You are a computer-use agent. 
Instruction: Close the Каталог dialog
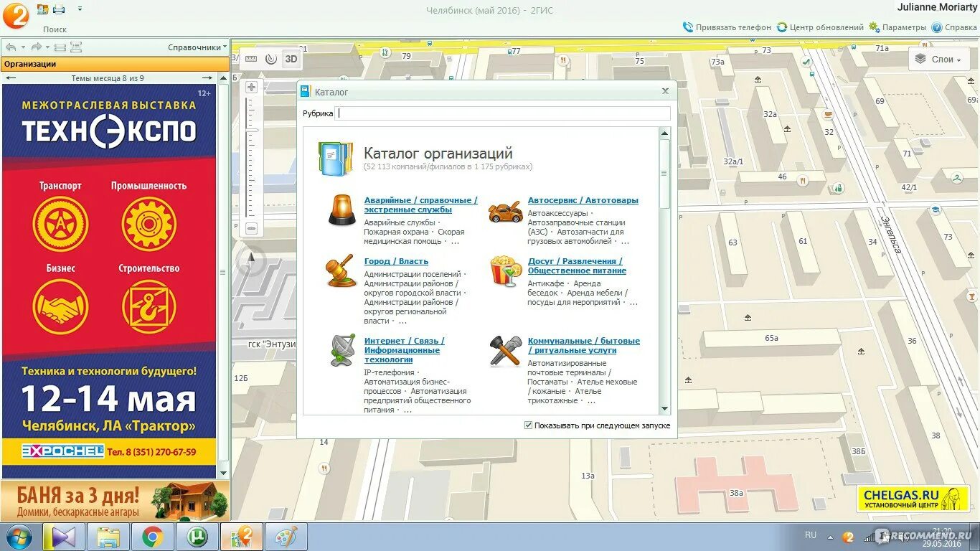point(665,91)
